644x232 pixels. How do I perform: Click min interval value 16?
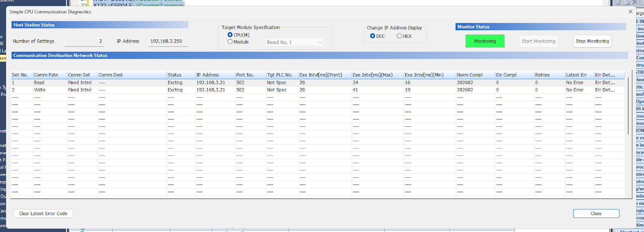pos(408,82)
